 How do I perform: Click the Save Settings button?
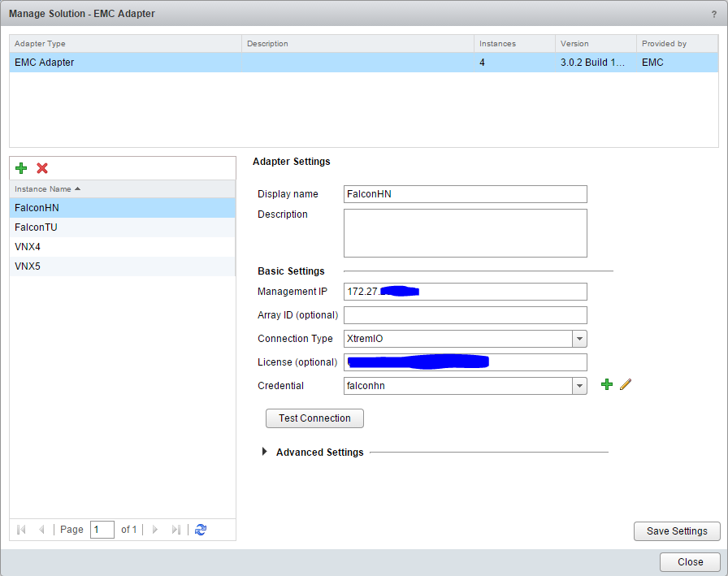point(676,531)
